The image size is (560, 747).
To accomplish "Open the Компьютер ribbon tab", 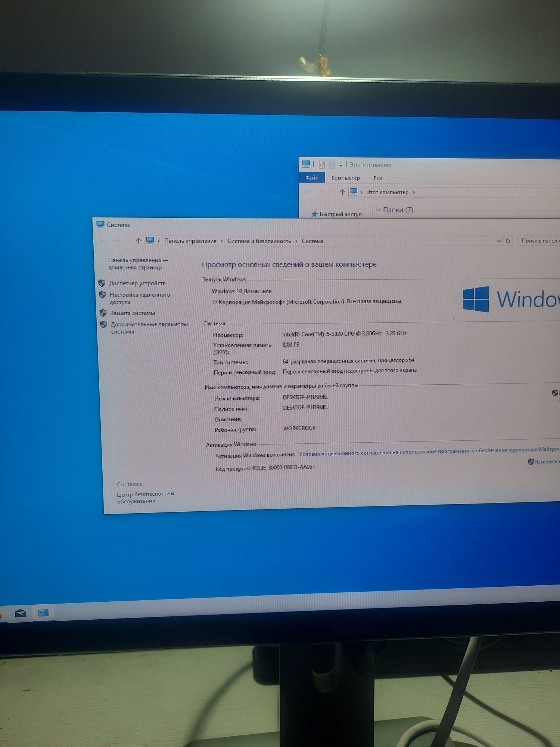I will pyautogui.click(x=346, y=178).
